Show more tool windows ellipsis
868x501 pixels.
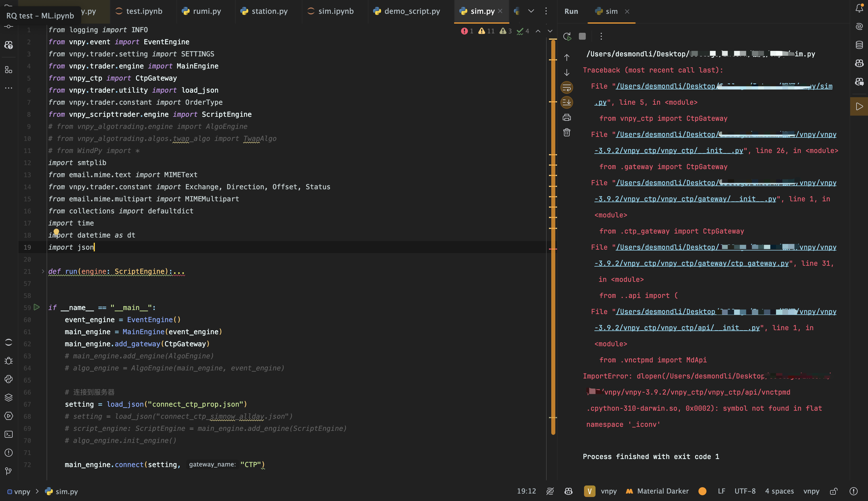[x=9, y=88]
